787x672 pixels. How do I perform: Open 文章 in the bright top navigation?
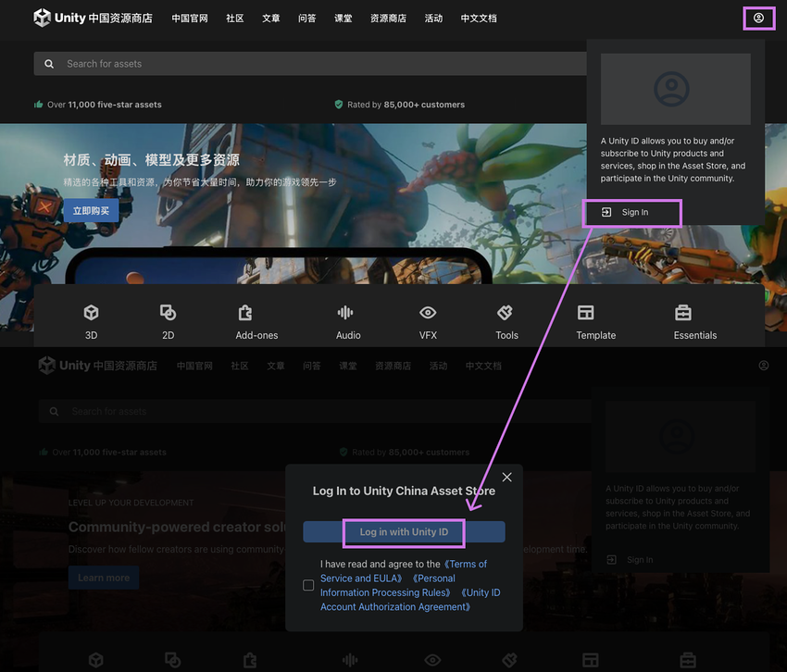coord(271,19)
